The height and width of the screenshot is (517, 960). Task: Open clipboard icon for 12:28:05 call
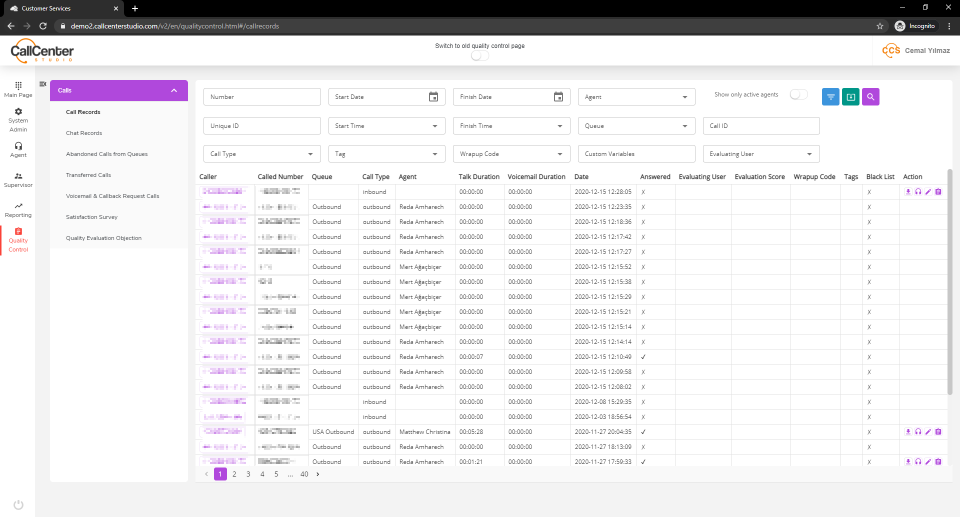tap(938, 192)
